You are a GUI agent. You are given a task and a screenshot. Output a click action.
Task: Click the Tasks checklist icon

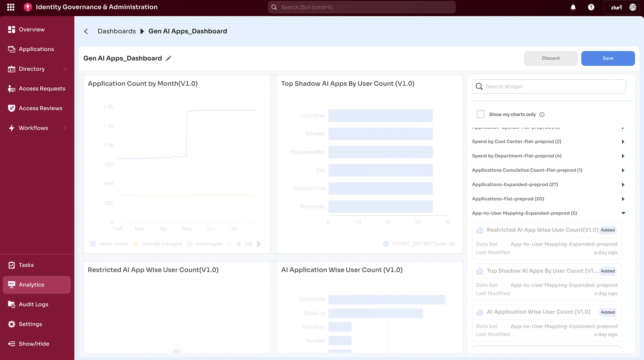12,265
